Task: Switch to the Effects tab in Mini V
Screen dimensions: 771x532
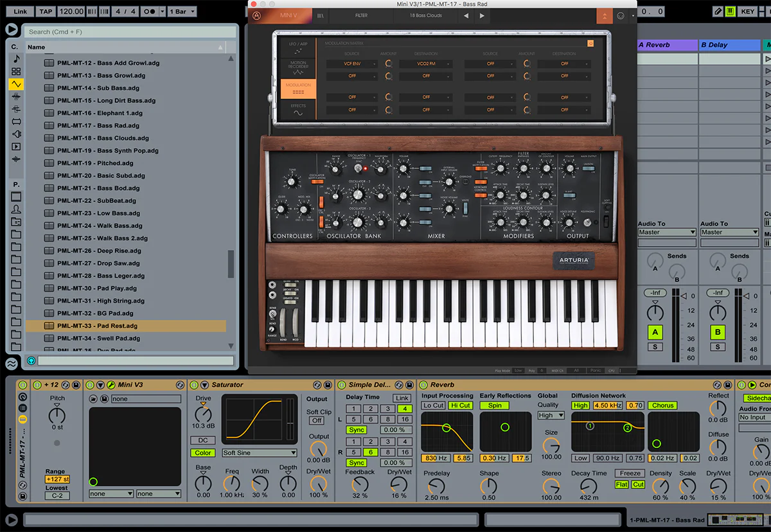Action: coord(298,109)
